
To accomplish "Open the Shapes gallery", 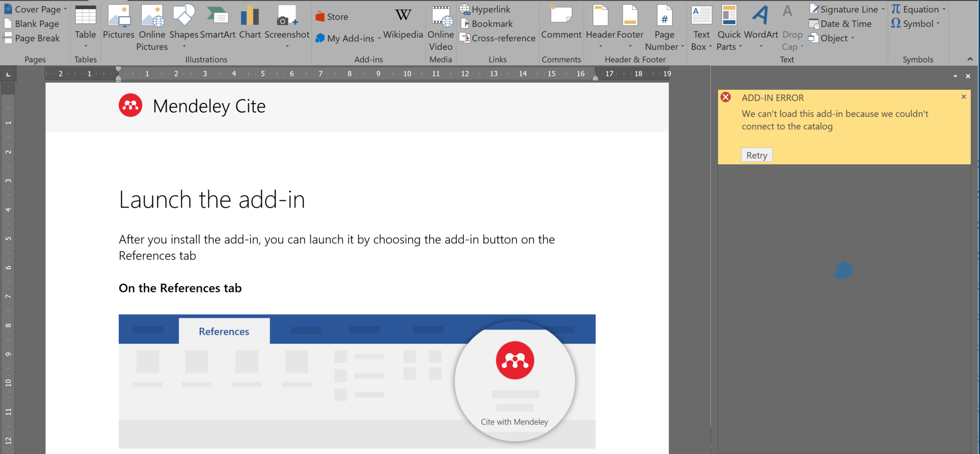I will tap(184, 28).
